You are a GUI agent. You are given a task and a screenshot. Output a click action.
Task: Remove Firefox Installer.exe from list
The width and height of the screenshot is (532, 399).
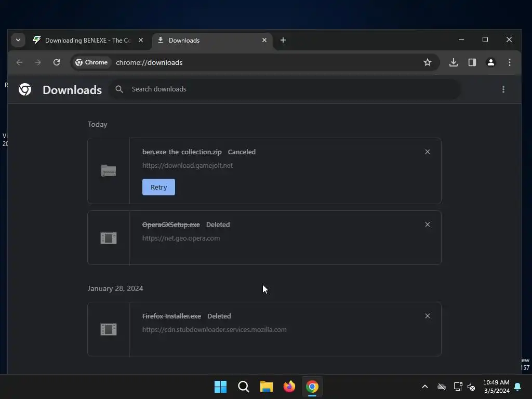(428, 316)
